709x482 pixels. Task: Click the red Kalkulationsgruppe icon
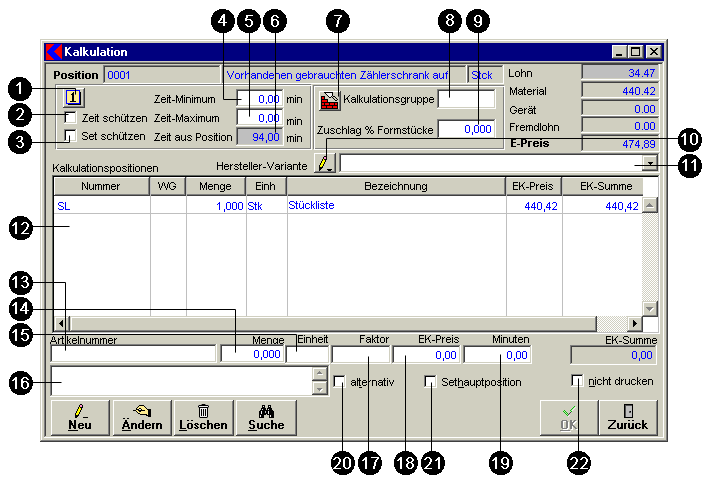click(329, 100)
